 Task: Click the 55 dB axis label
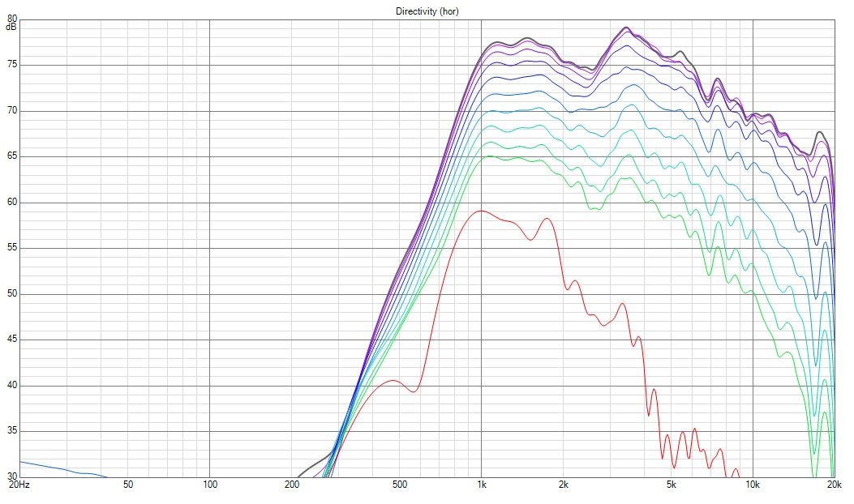pos(12,248)
